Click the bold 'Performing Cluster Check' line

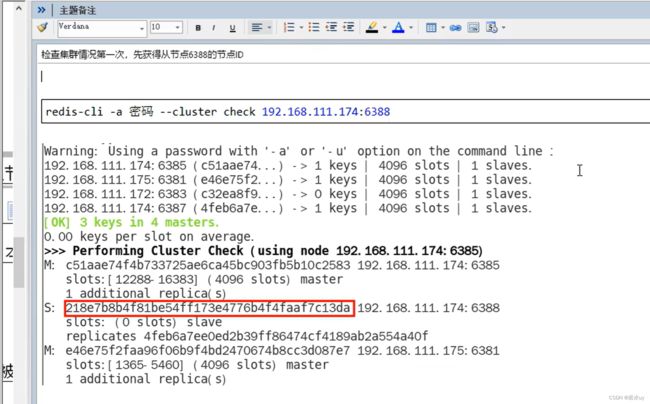(263, 251)
